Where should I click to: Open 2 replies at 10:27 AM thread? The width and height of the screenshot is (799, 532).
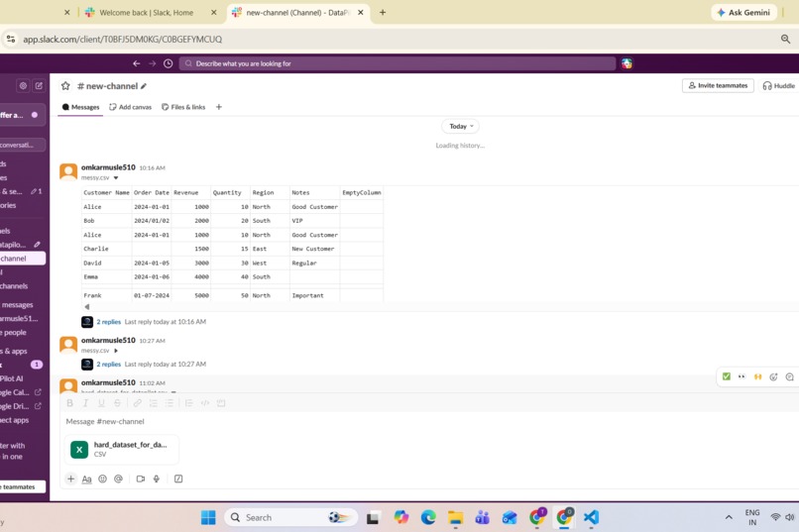point(108,364)
